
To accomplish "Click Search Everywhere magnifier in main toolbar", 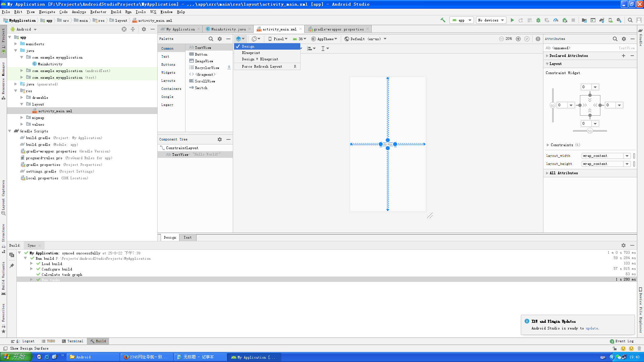I will click(x=630, y=20).
